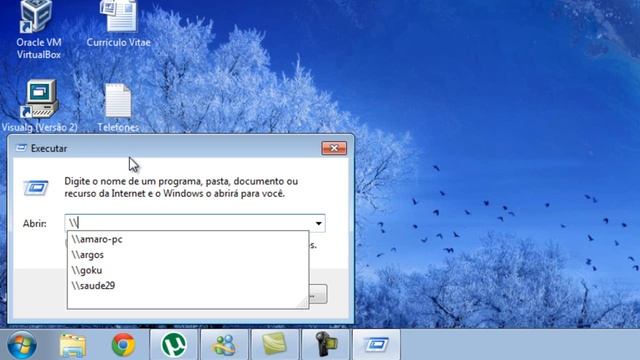Open the Telefones text file icon
640x360 pixels.
pos(118,108)
